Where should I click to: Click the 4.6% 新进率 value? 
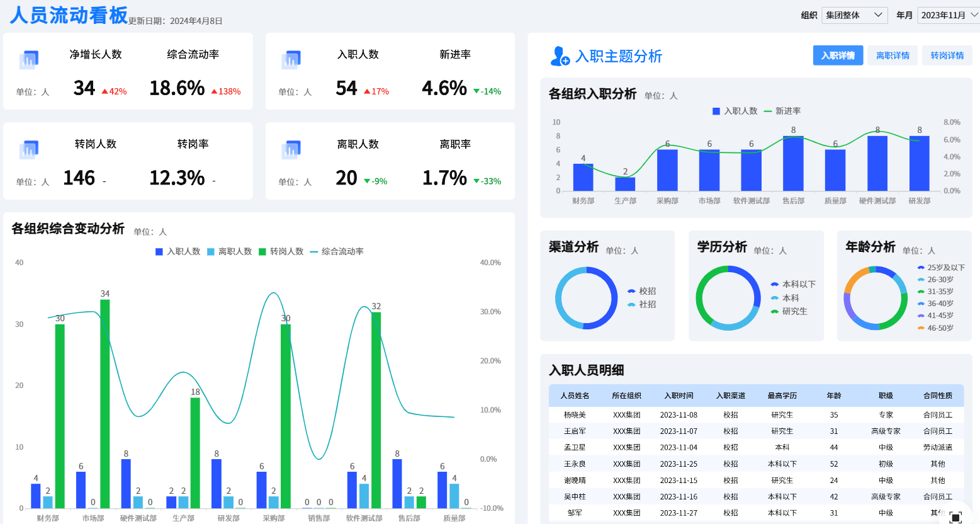coord(444,88)
